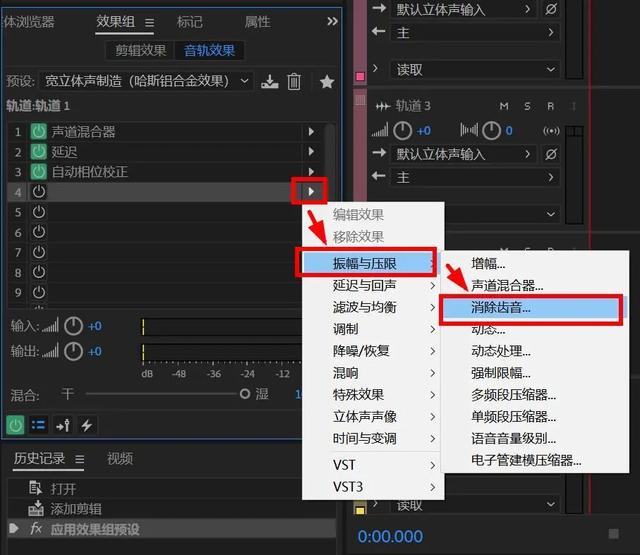Toggle rack power state for all effects
Image resolution: width=640 pixels, height=555 pixels.
click(16, 426)
